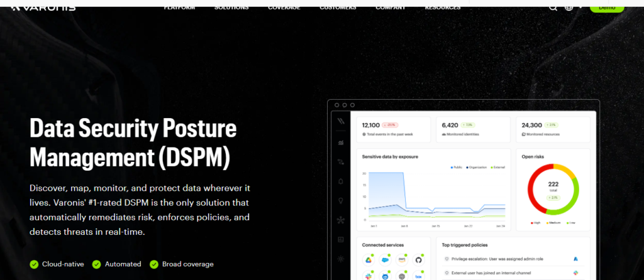
Task: Select the analytics chart icon in the dashboard sidebar
Action: coord(340,143)
